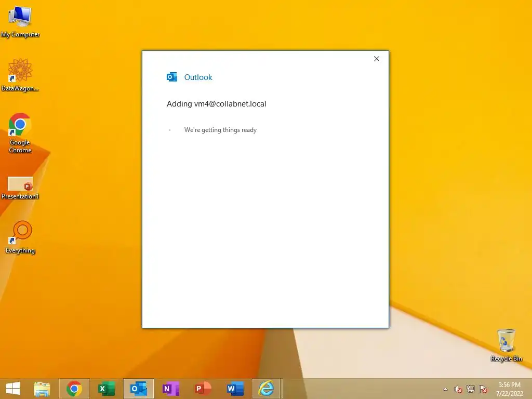
Task: Click the muted speaker tray icon
Action: click(458, 389)
